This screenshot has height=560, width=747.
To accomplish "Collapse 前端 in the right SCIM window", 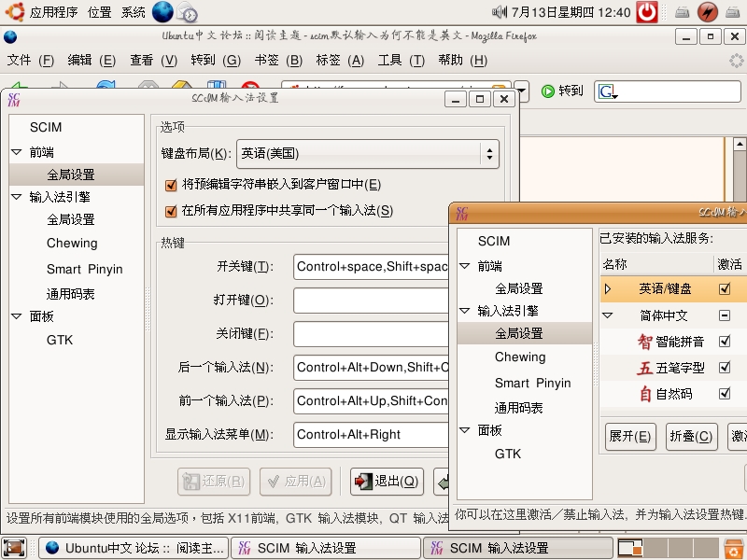I will pos(464,266).
